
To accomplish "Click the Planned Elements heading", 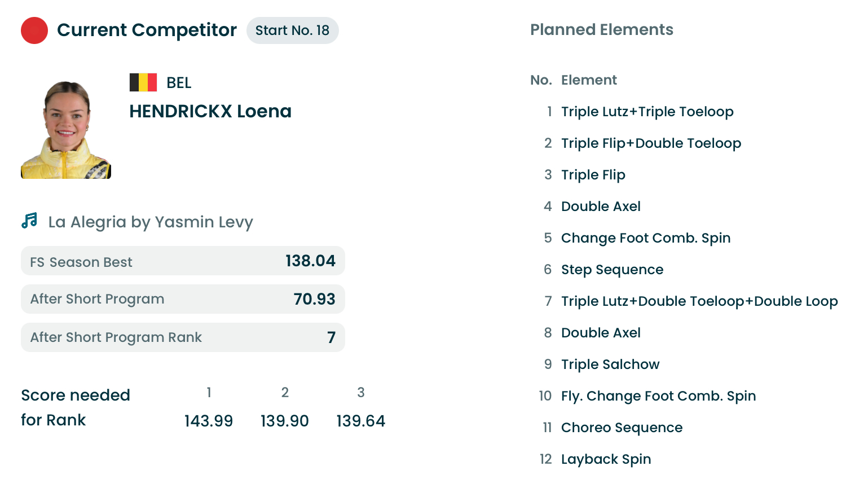I will tap(602, 30).
